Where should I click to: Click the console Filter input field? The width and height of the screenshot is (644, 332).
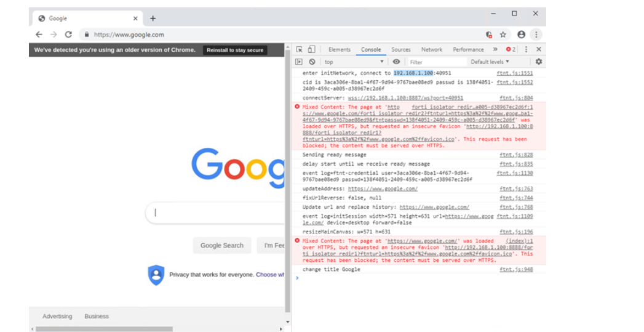(437, 62)
